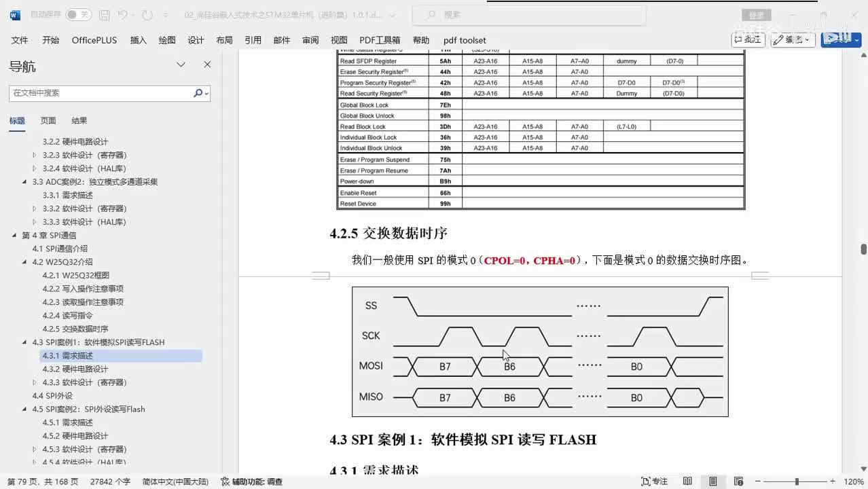
Task: Click the page count 第79页 in status bar
Action: pyautogui.click(x=42, y=482)
